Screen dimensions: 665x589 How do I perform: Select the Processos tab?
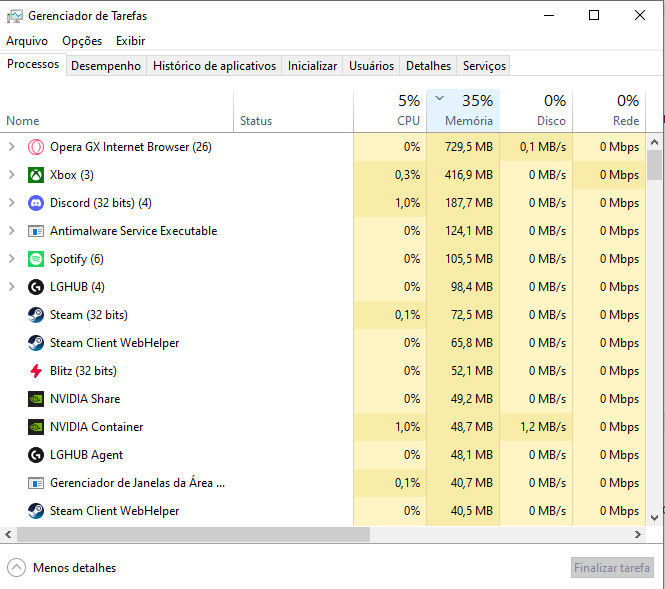33,64
